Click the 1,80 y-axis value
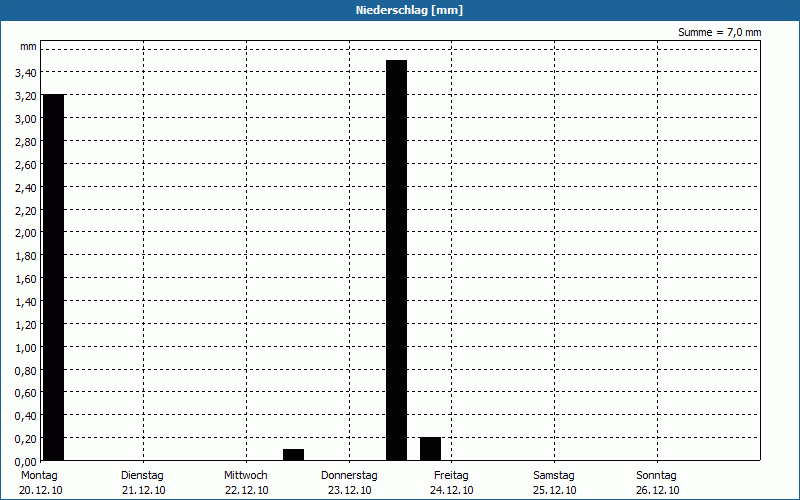800x500 pixels. 26,256
